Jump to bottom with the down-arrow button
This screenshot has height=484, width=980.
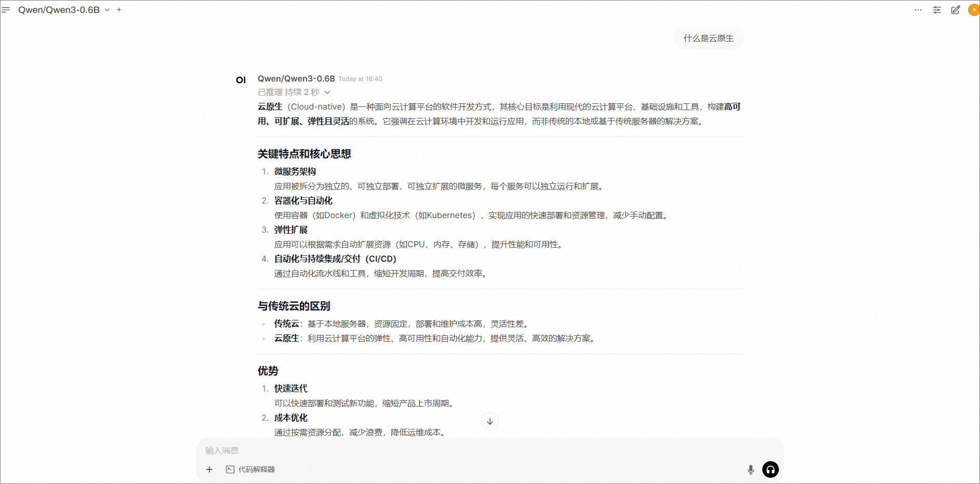click(490, 421)
